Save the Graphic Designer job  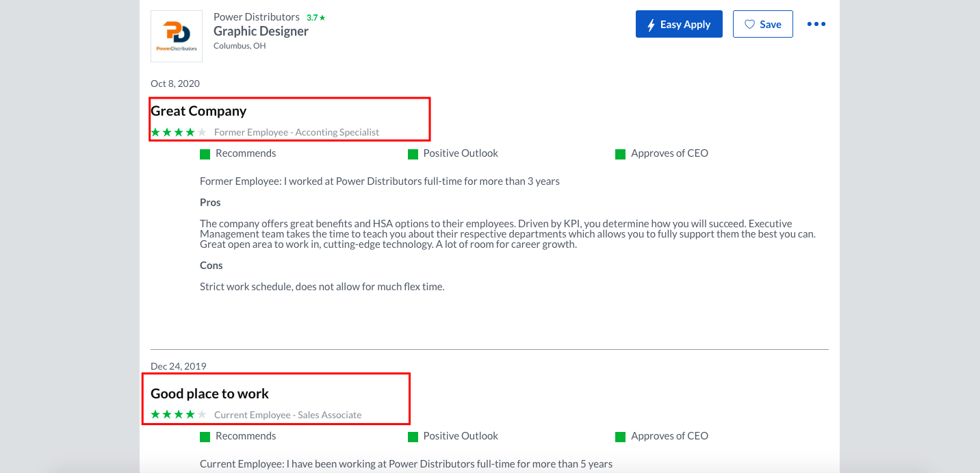[763, 24]
